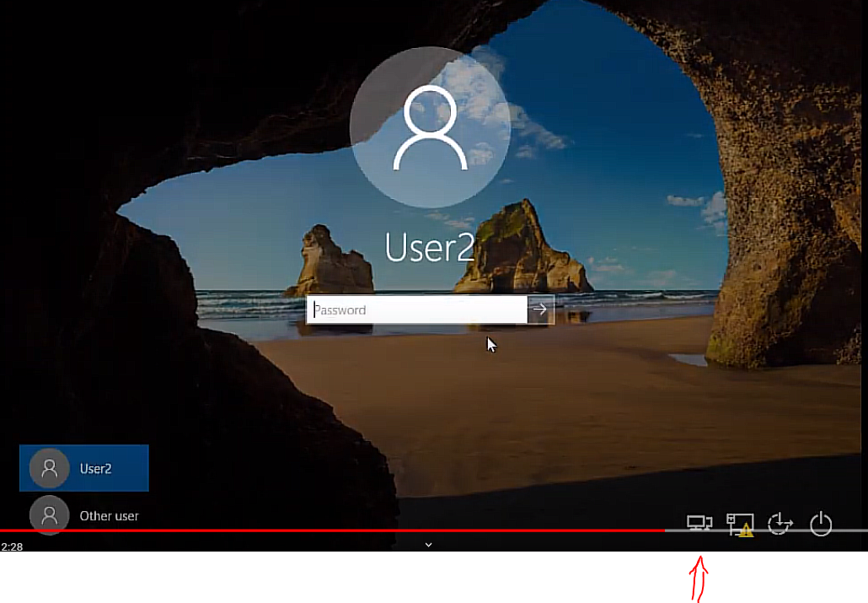Select User2 from the account list
This screenshot has height=603, width=868.
(x=84, y=468)
